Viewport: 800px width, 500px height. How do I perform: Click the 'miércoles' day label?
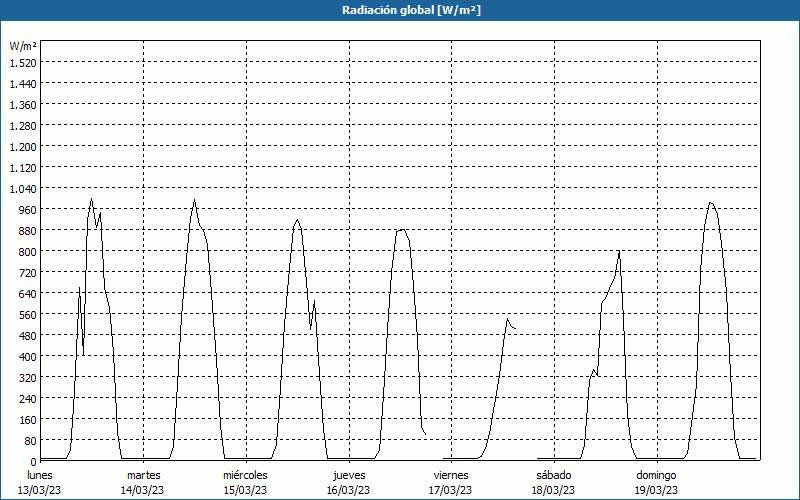pos(245,475)
